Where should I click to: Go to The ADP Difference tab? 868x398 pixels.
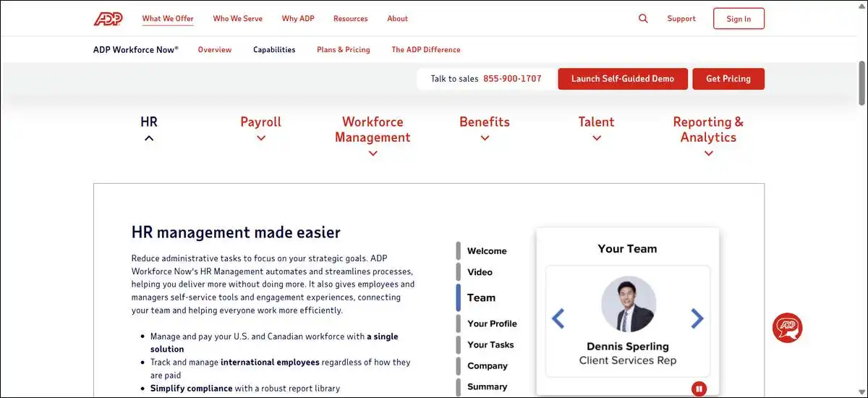click(426, 50)
